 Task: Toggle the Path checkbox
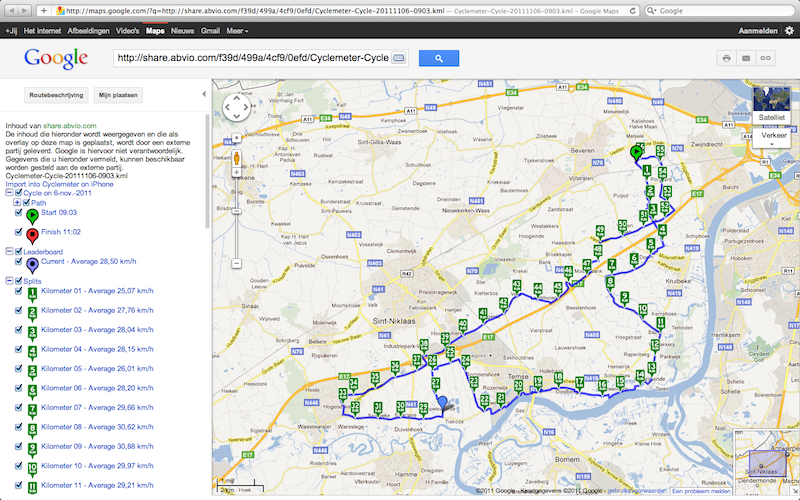[x=27, y=203]
